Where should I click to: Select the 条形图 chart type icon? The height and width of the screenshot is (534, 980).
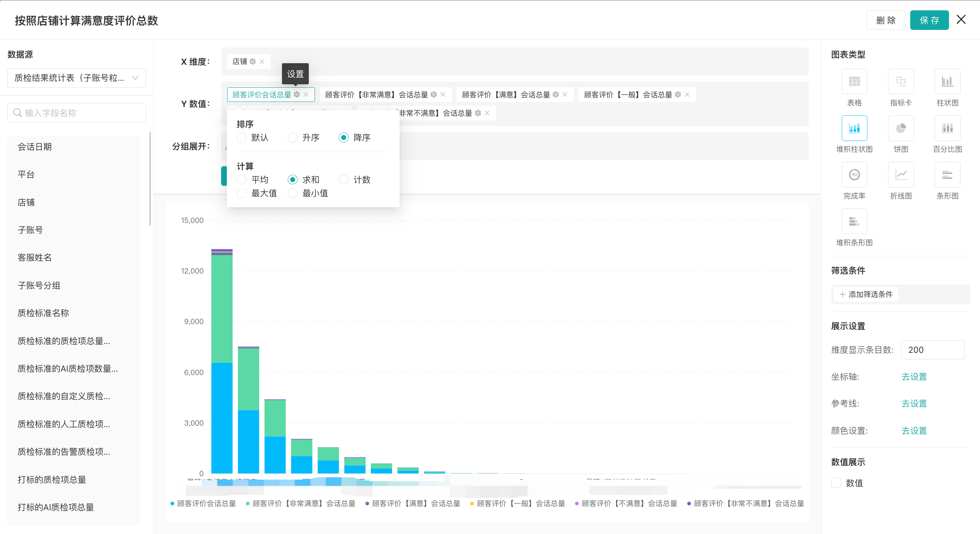[x=947, y=175]
